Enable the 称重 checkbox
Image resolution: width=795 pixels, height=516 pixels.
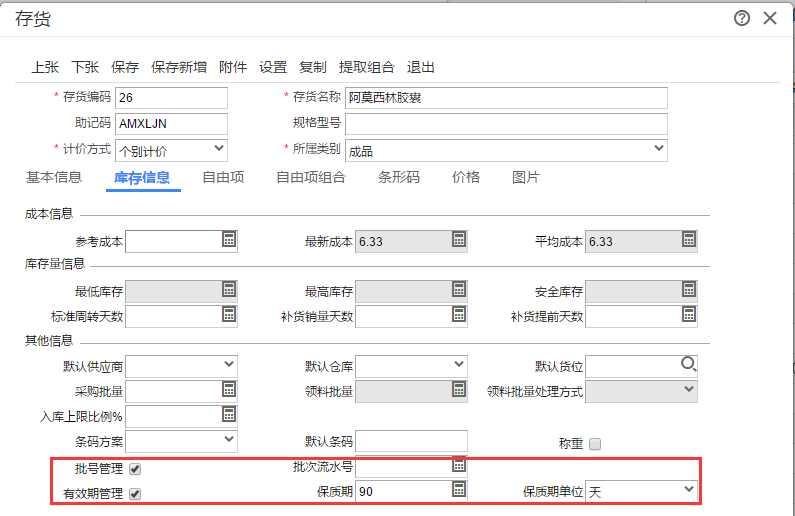click(595, 444)
